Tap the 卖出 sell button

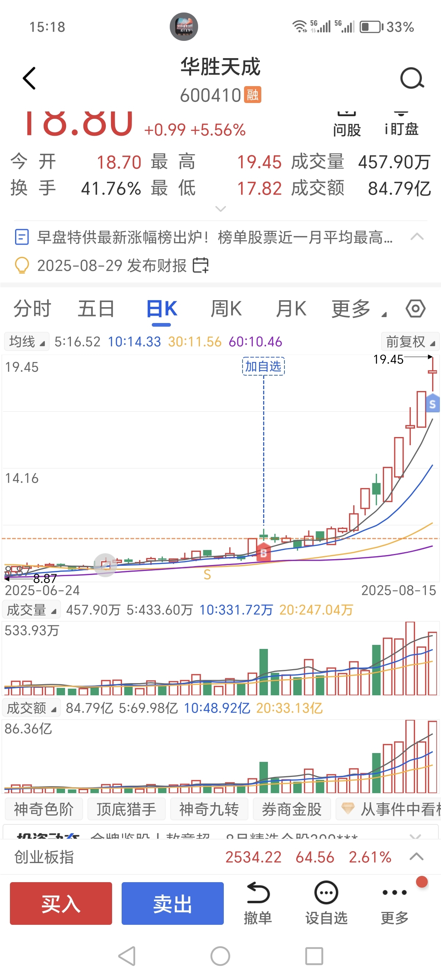[173, 903]
